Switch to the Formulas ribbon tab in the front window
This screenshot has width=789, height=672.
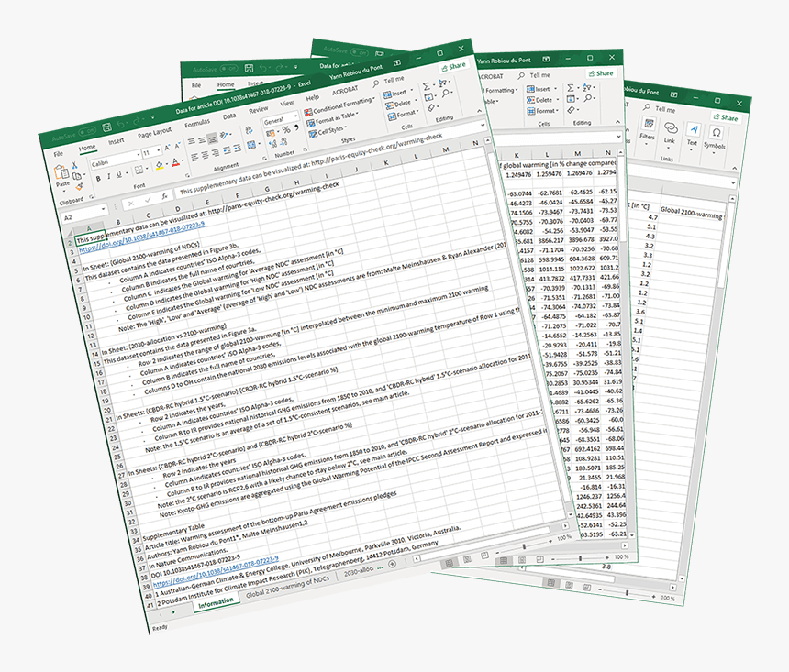pyautogui.click(x=197, y=123)
